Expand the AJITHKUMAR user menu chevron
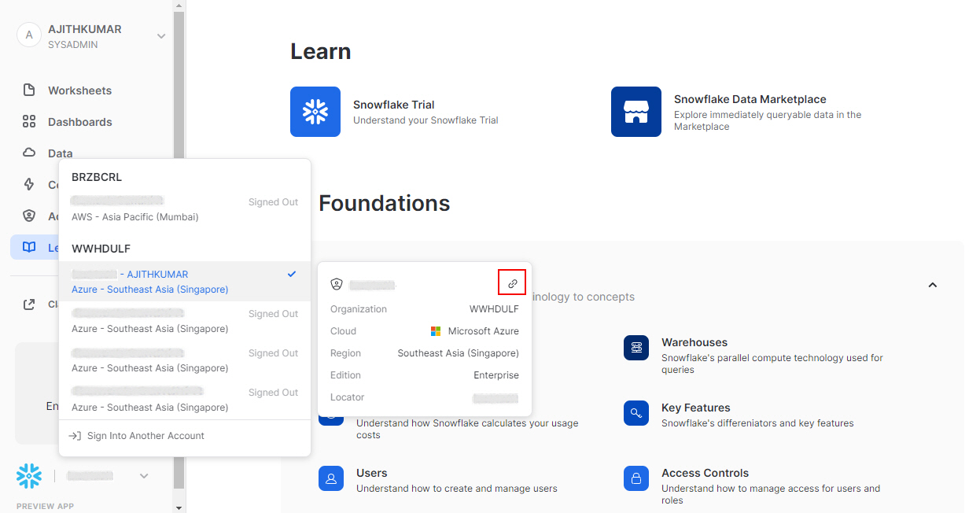Viewport: 980px width, 513px height. point(160,36)
